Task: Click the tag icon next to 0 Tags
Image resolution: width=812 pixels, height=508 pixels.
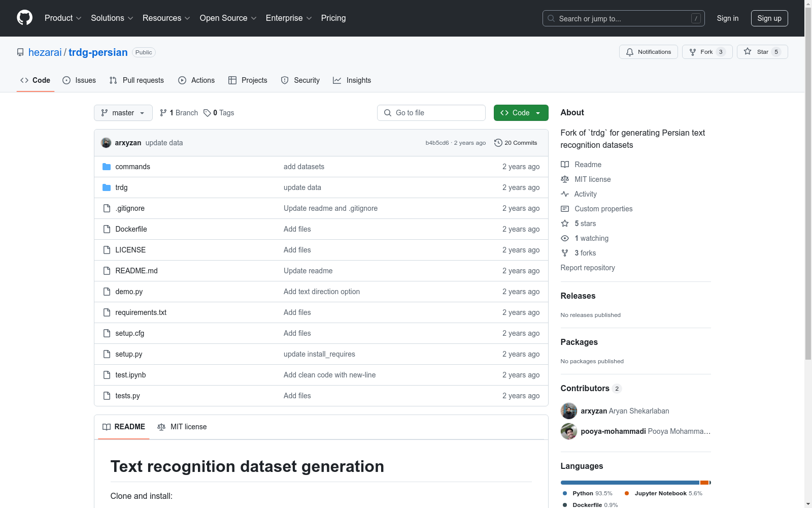Action: pyautogui.click(x=207, y=113)
